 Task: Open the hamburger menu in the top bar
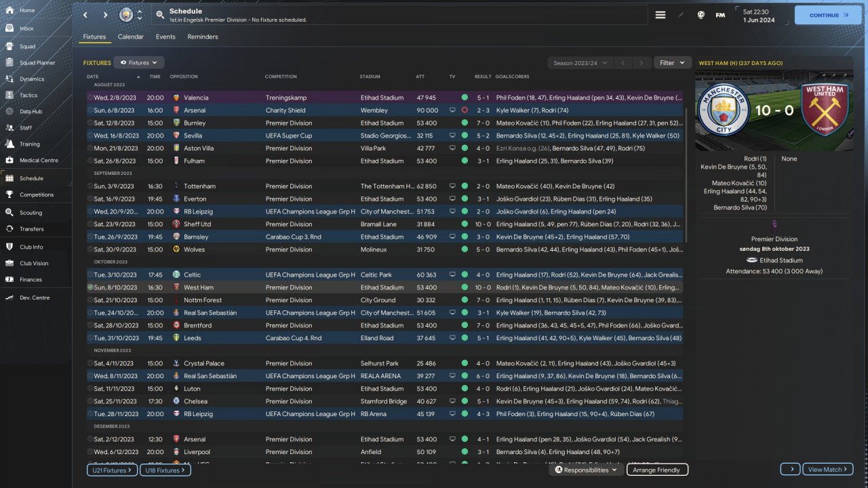pos(660,15)
